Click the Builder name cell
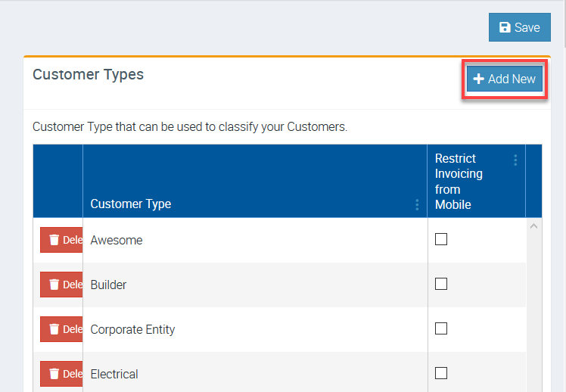The width and height of the screenshot is (566, 392). (108, 285)
